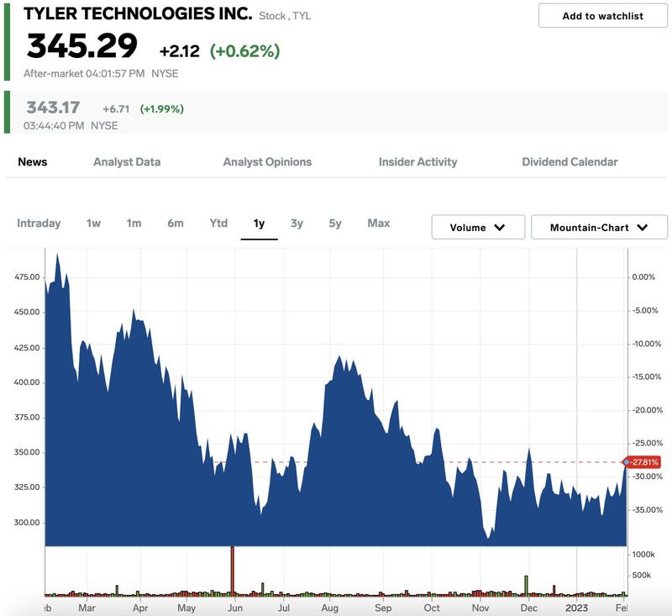Image resolution: width=672 pixels, height=616 pixels.
Task: Click the 2023 year axis label
Action: [576, 608]
